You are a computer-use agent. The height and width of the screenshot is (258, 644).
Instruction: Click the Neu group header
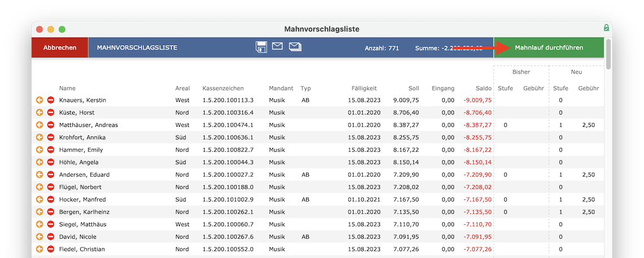(x=576, y=72)
